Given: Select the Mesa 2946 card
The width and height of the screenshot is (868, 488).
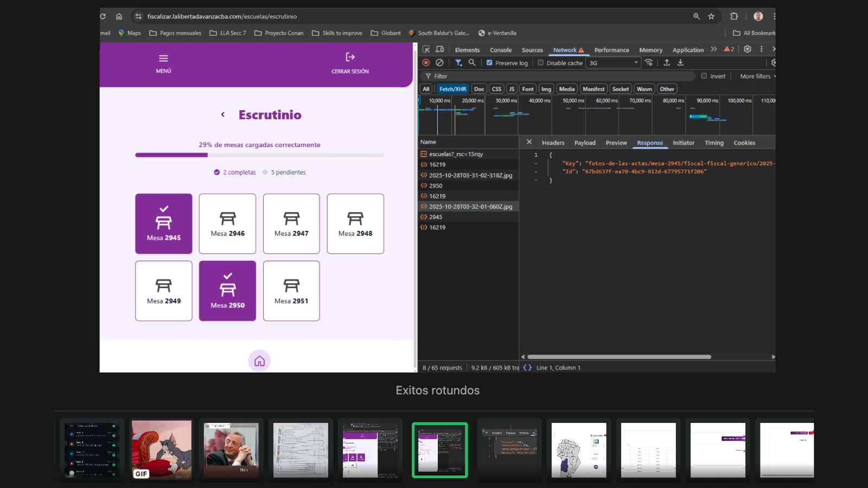Looking at the screenshot, I should pyautogui.click(x=227, y=223).
